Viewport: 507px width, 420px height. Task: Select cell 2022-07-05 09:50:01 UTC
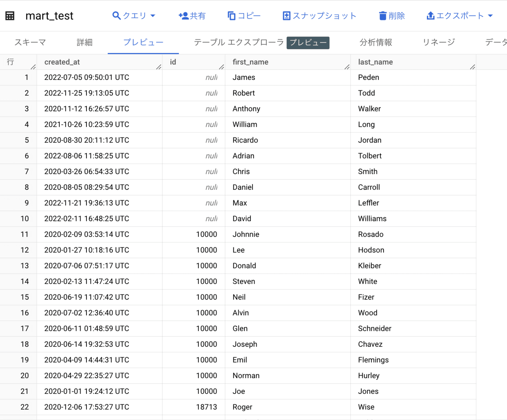pyautogui.click(x=99, y=77)
